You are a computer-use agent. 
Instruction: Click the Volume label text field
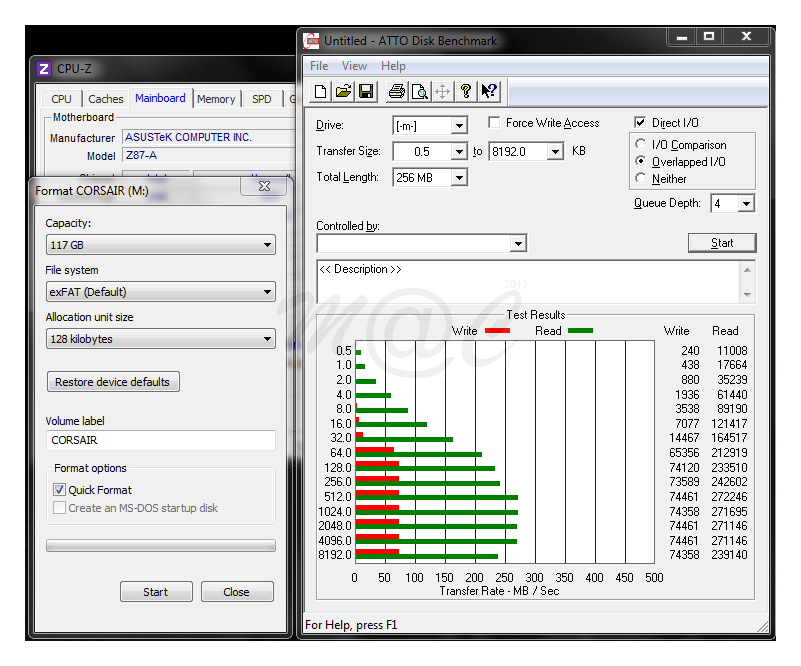pyautogui.click(x=160, y=440)
